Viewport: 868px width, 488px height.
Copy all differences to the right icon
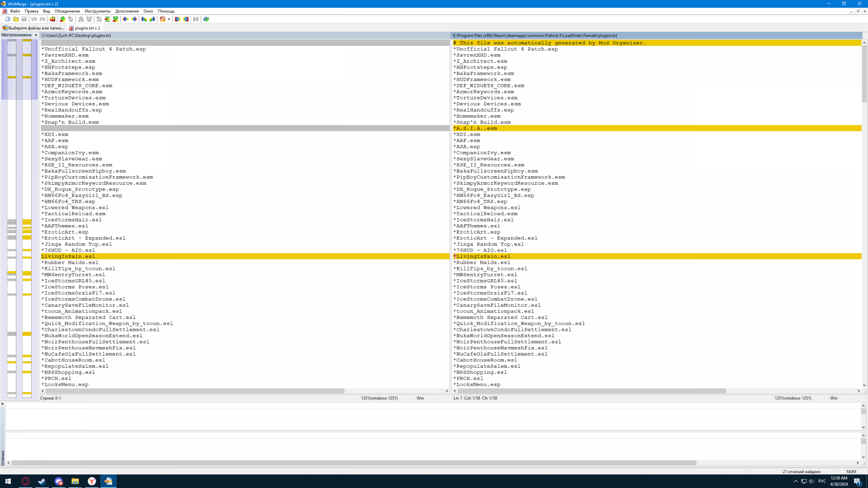tap(178, 19)
